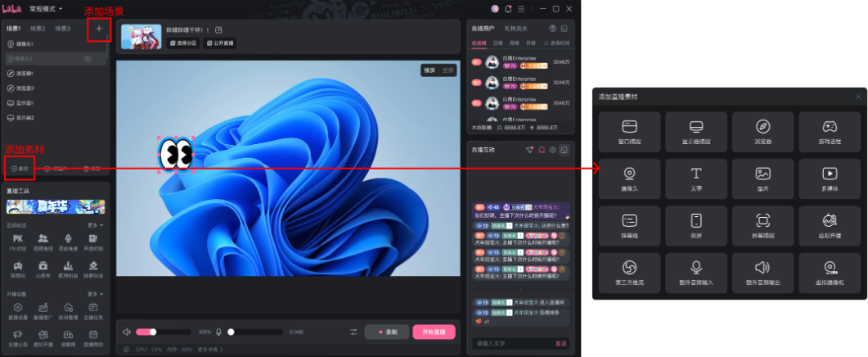This screenshot has width=868, height=357.
Task: Click the pink speaker volume slider
Action: click(x=144, y=332)
